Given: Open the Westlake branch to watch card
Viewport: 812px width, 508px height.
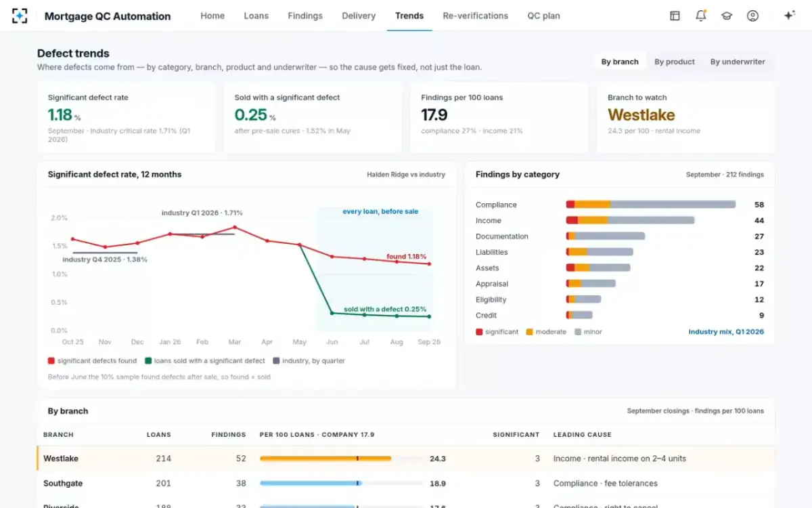Looking at the screenshot, I should (x=685, y=117).
